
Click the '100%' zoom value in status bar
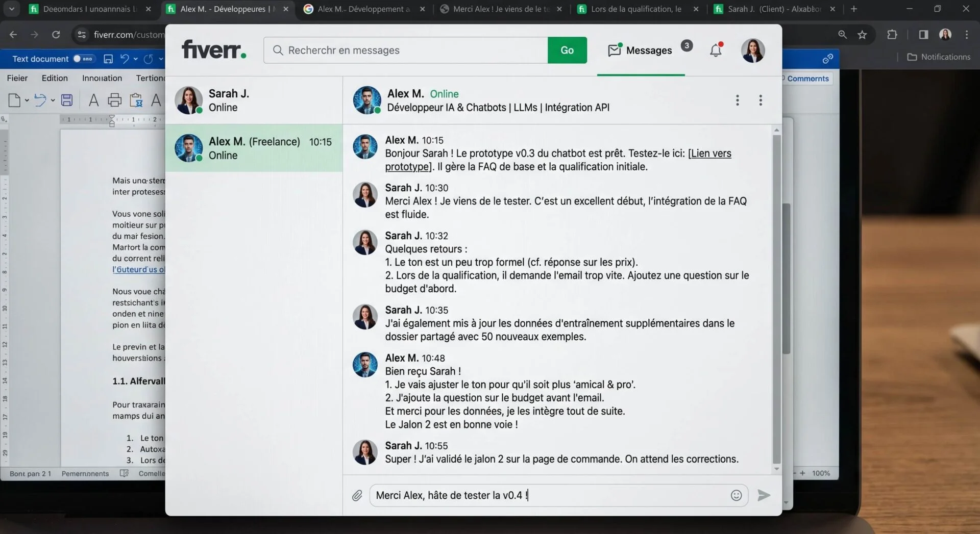(x=821, y=473)
